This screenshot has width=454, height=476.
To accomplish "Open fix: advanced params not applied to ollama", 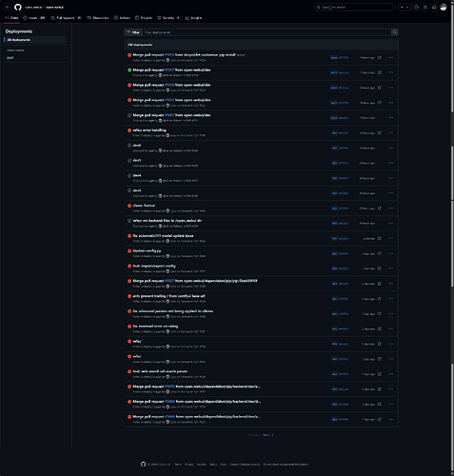I will (x=173, y=311).
